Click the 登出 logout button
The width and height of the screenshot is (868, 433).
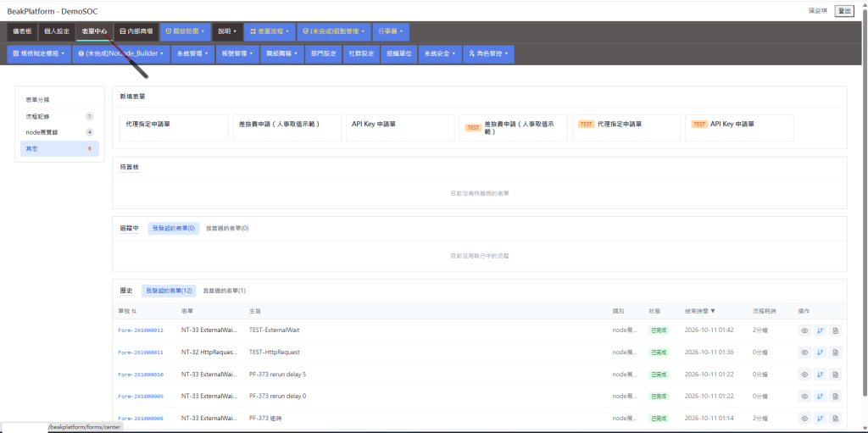844,11
